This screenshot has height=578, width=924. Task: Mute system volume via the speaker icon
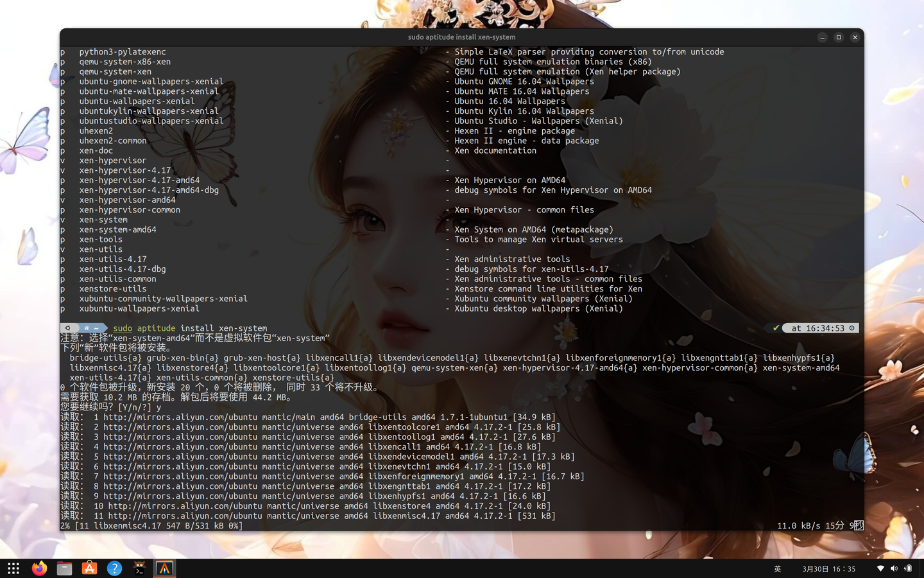click(x=893, y=568)
